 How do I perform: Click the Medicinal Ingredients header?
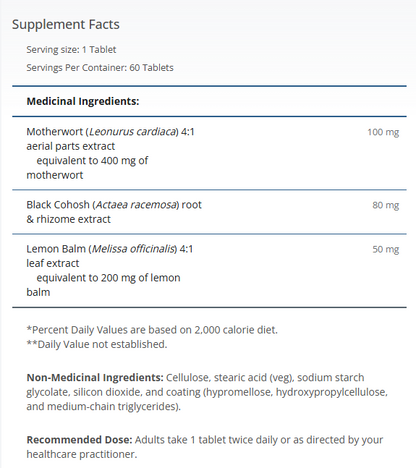(x=83, y=101)
